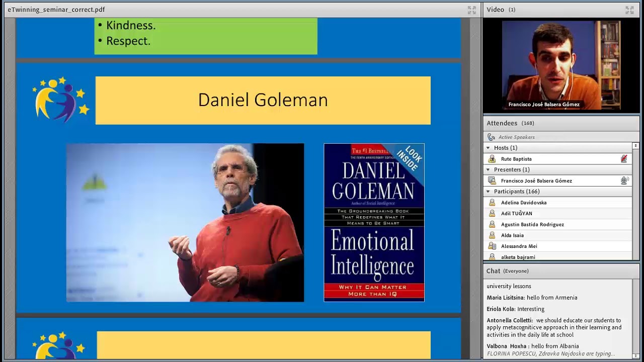644x362 pixels.
Task: Collapse the Participants (166) group
Action: (x=488, y=192)
